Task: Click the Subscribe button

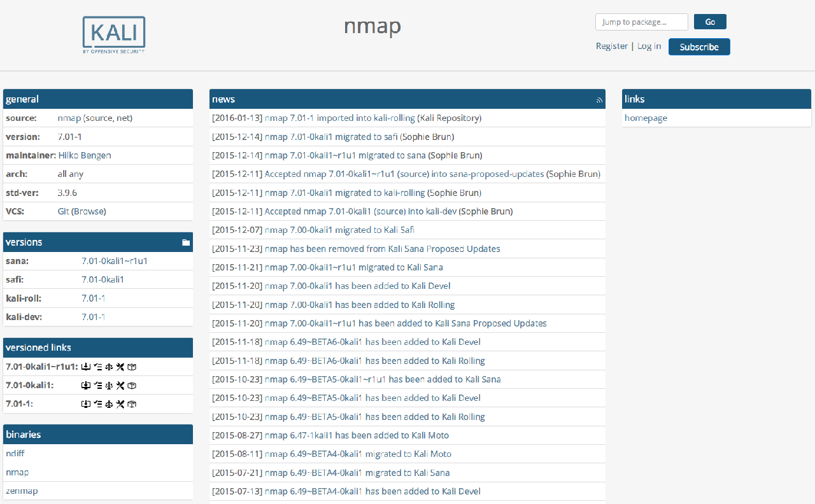Action: [698, 47]
